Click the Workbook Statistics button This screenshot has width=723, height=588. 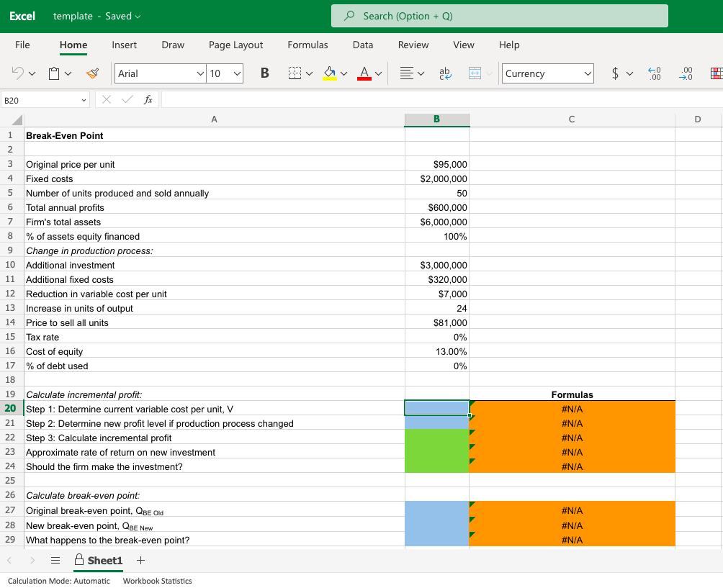[x=157, y=581]
